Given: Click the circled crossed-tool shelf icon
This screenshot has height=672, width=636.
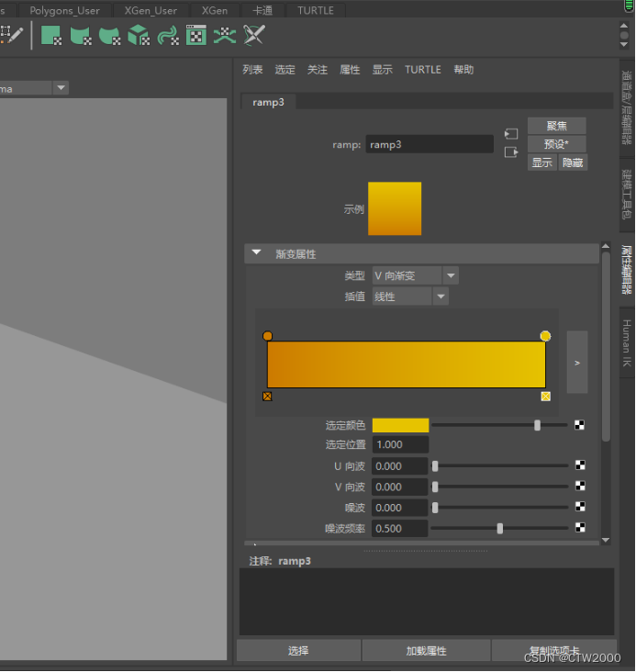Looking at the screenshot, I should pos(254,35).
